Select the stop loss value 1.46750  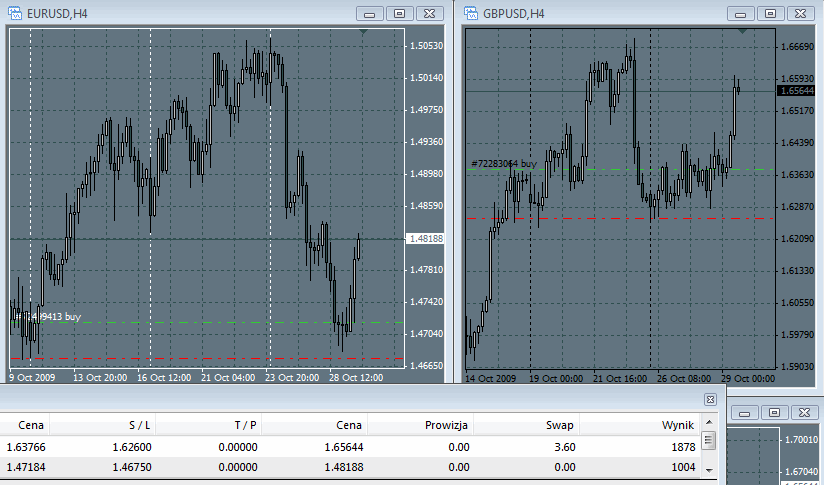[x=132, y=467]
